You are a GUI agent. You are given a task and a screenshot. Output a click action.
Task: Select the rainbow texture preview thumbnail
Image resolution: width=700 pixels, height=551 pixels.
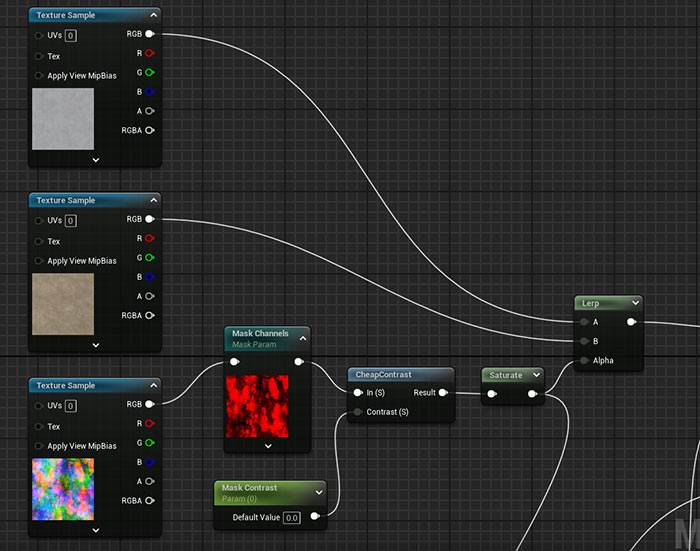coord(63,490)
